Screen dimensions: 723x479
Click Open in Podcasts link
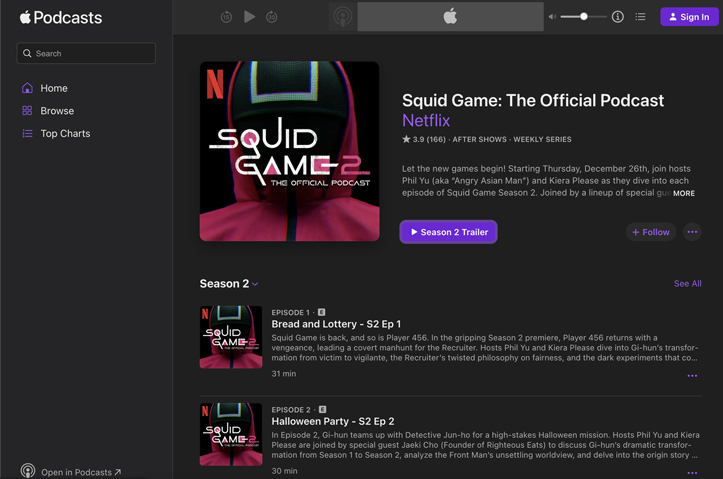pyautogui.click(x=81, y=472)
